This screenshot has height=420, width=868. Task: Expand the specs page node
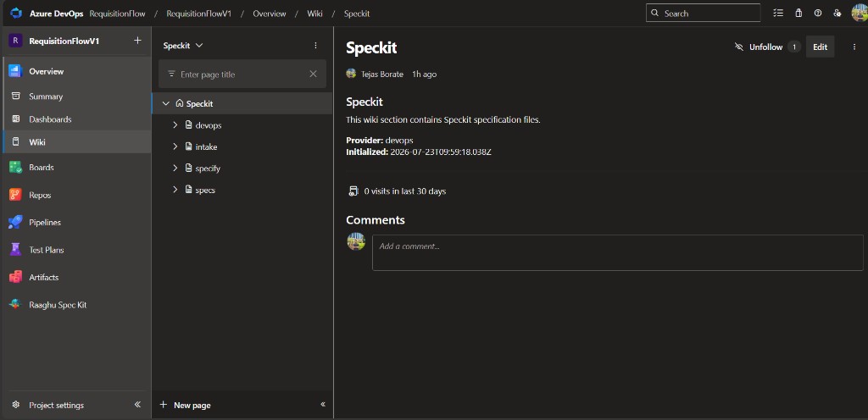tap(175, 190)
